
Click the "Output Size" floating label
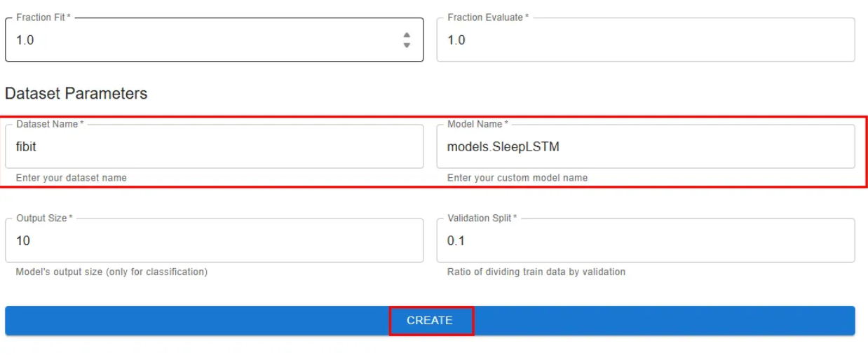(x=43, y=218)
